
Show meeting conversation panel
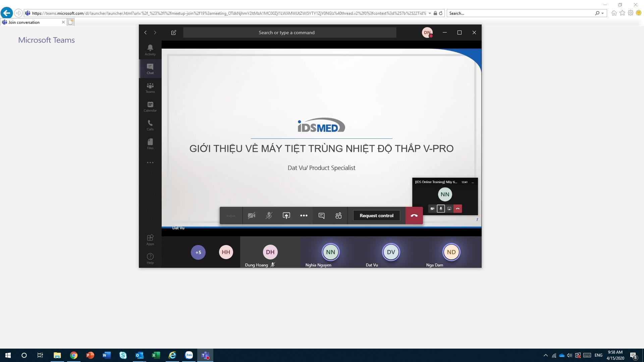(321, 216)
